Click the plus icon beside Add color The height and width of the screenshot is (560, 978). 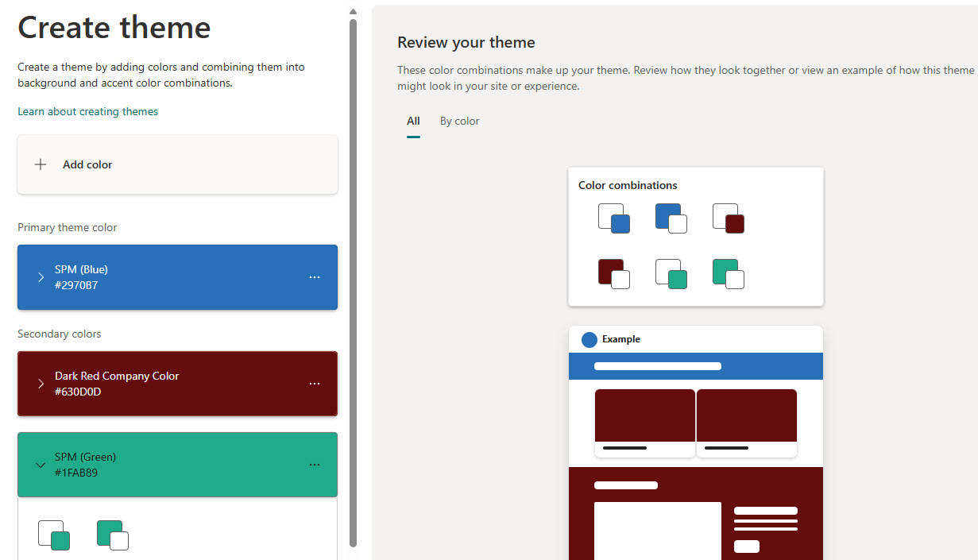pyautogui.click(x=41, y=164)
